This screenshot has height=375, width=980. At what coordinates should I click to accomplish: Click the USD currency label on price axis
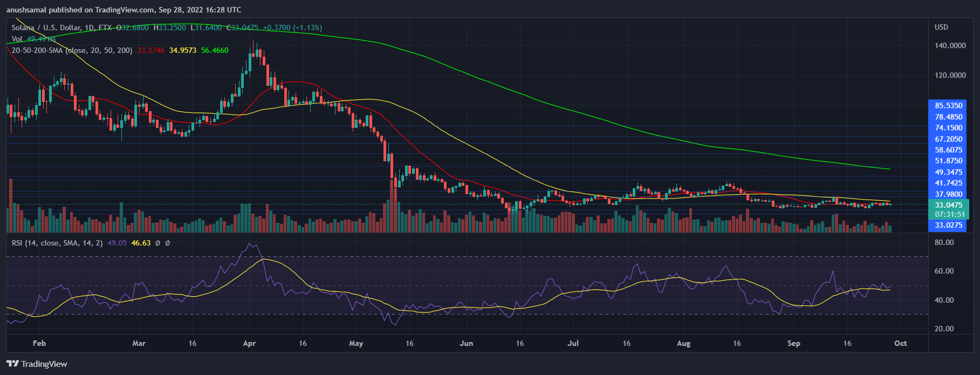tap(941, 27)
